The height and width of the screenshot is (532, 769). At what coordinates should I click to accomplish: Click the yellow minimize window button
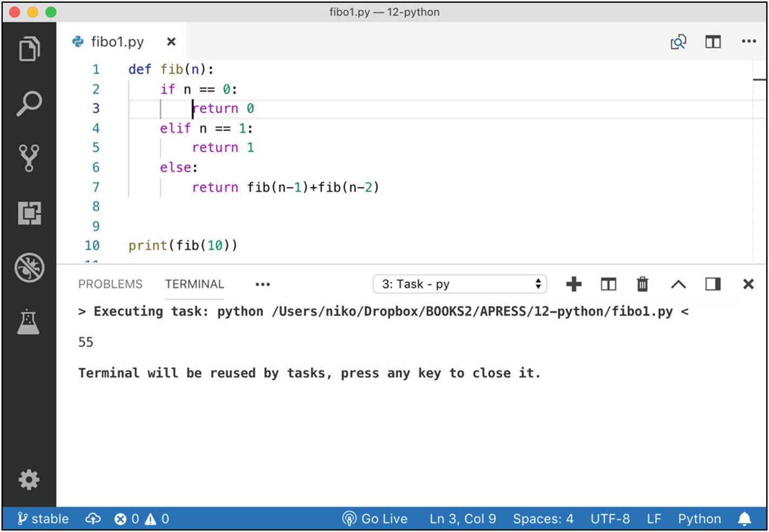32,12
